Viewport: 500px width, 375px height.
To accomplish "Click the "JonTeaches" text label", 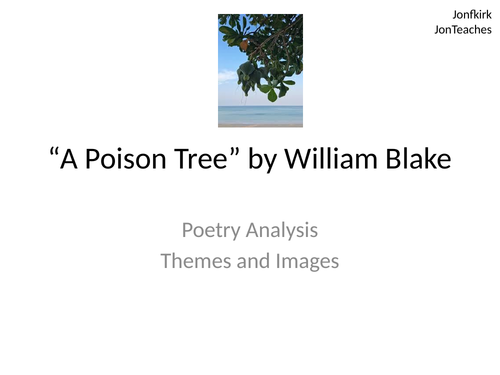I will pyautogui.click(x=463, y=30).
